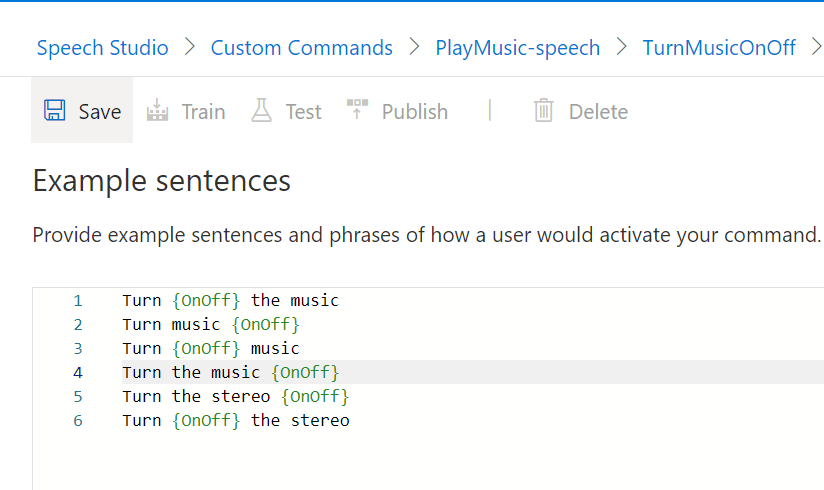The width and height of the screenshot is (824, 490).
Task: Click line number 3 in the gutter
Action: [x=78, y=348]
